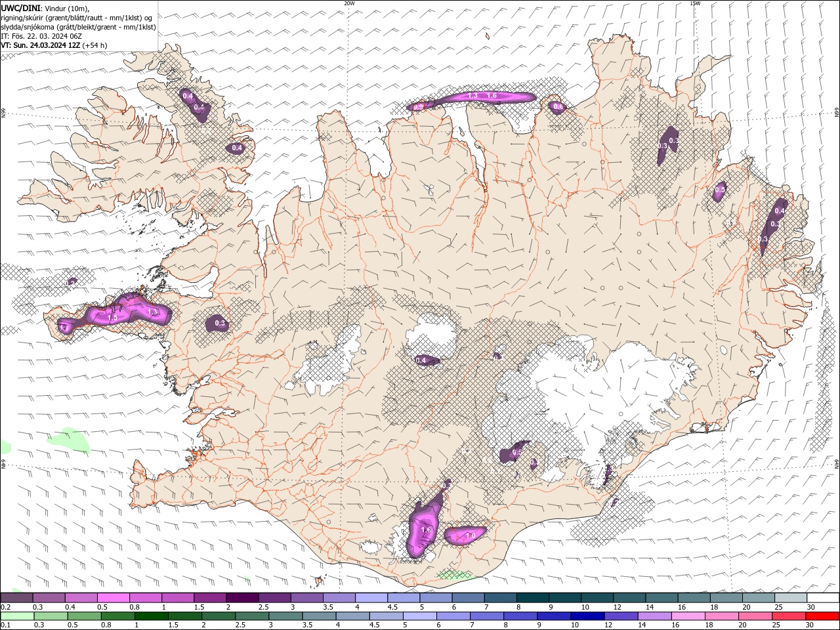
Task: Click the 15W longitude label
Action: [694, 3]
